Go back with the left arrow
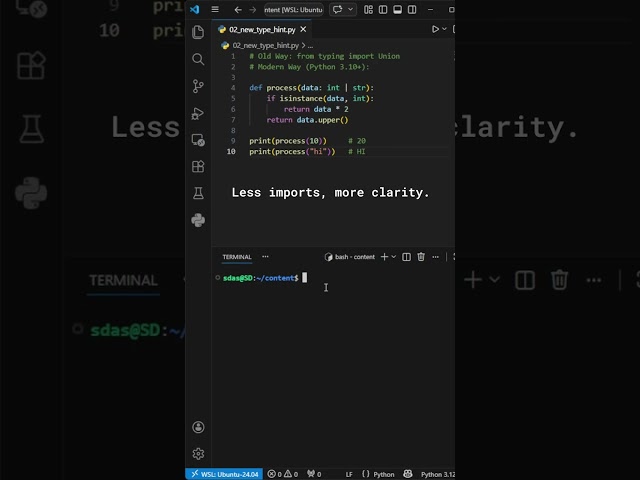Viewport: 640px width, 480px height. click(238, 9)
